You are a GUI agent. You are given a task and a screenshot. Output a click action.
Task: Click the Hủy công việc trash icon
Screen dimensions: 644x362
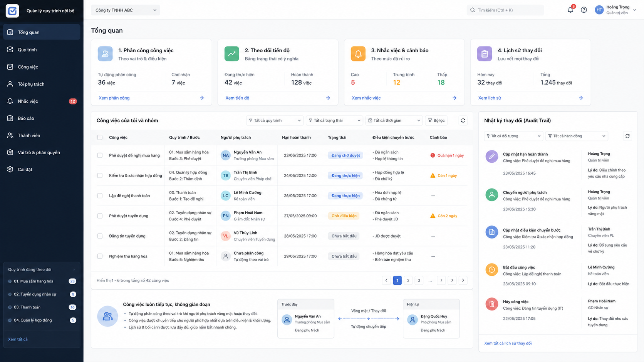pyautogui.click(x=491, y=304)
